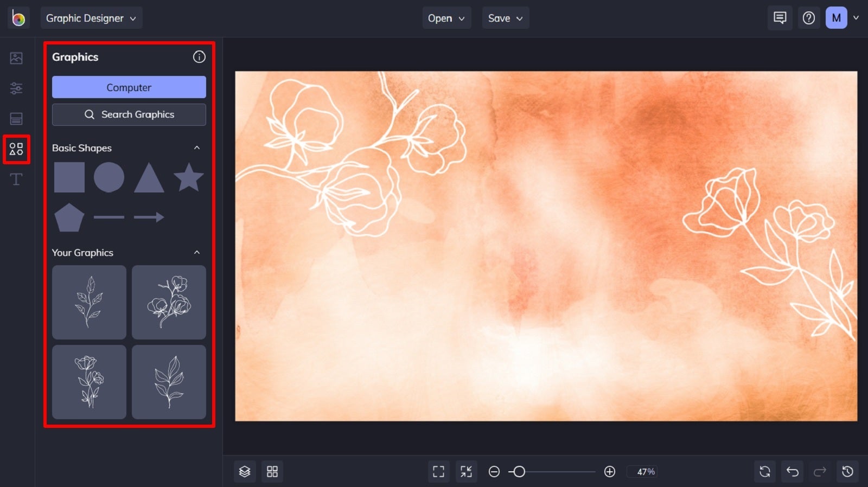The image size is (868, 487).
Task: Open the Save dropdown menu
Action: (x=505, y=18)
